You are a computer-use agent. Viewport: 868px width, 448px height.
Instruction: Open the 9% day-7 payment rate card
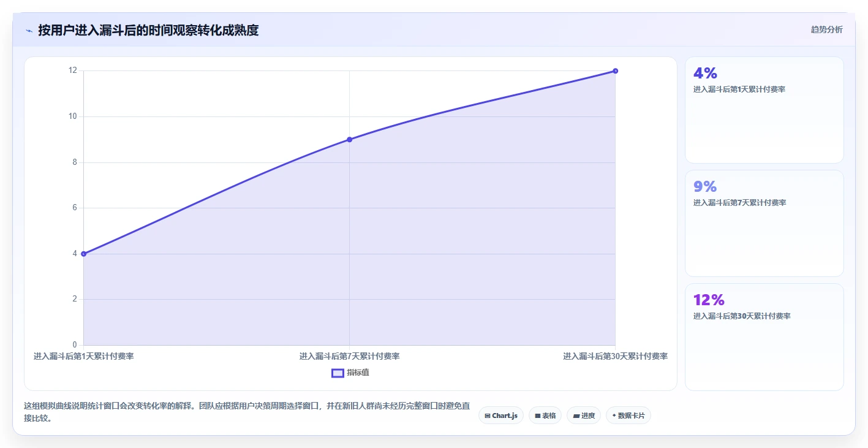point(764,224)
